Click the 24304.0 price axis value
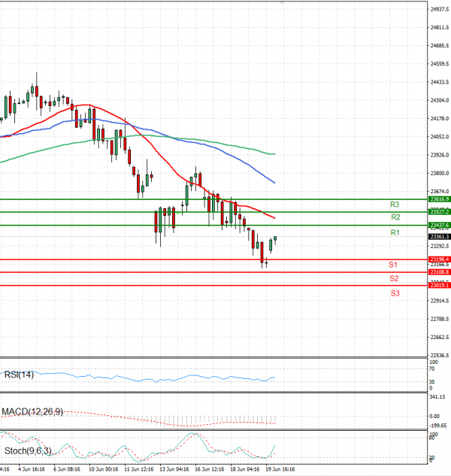This screenshot has height=476, width=451. tap(440, 101)
